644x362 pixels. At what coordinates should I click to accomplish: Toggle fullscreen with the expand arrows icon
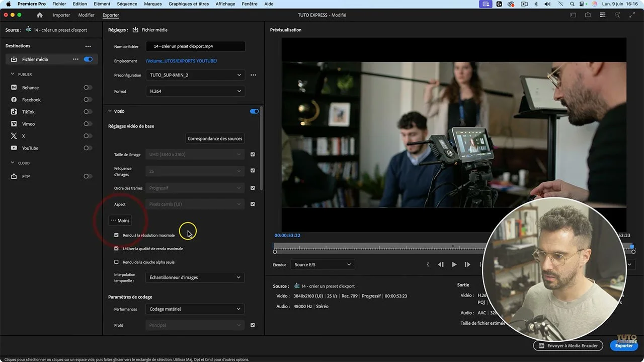click(632, 15)
